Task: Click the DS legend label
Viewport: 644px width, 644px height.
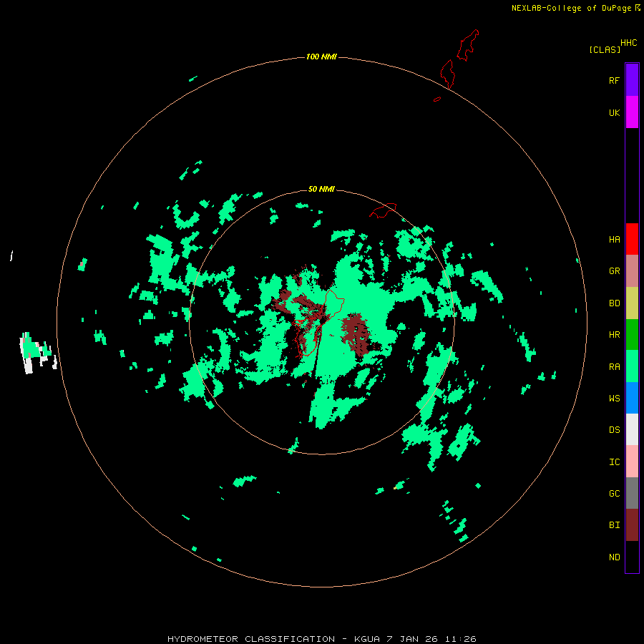Action: click(614, 430)
